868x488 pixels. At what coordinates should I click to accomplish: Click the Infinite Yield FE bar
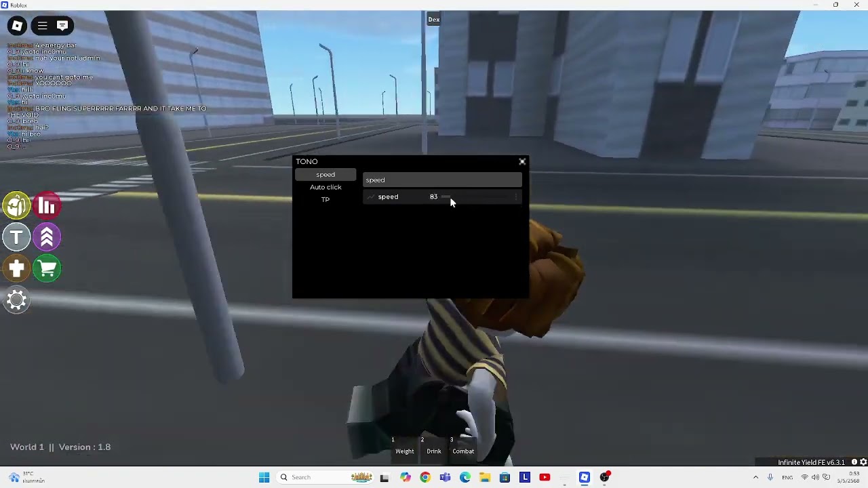tap(811, 462)
